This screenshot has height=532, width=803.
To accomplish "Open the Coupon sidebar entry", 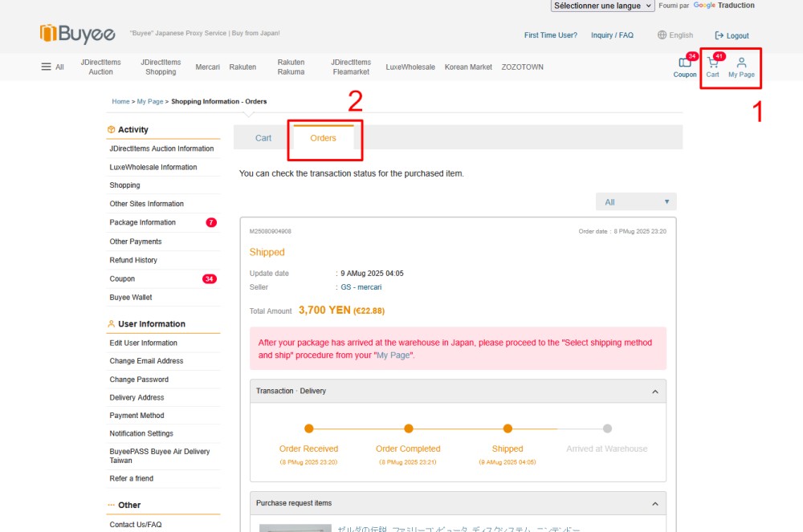I will [122, 278].
